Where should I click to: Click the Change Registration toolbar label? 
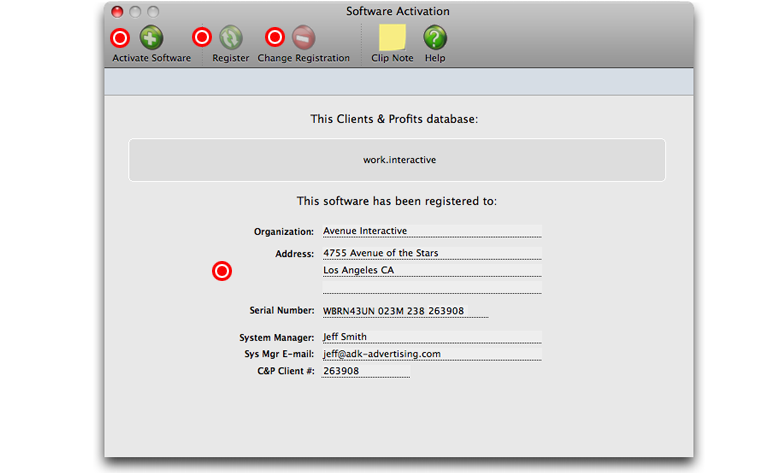coord(303,58)
